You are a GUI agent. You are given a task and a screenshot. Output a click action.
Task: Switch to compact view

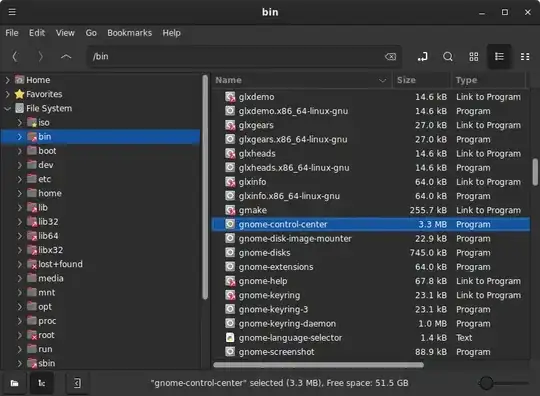tap(525, 56)
